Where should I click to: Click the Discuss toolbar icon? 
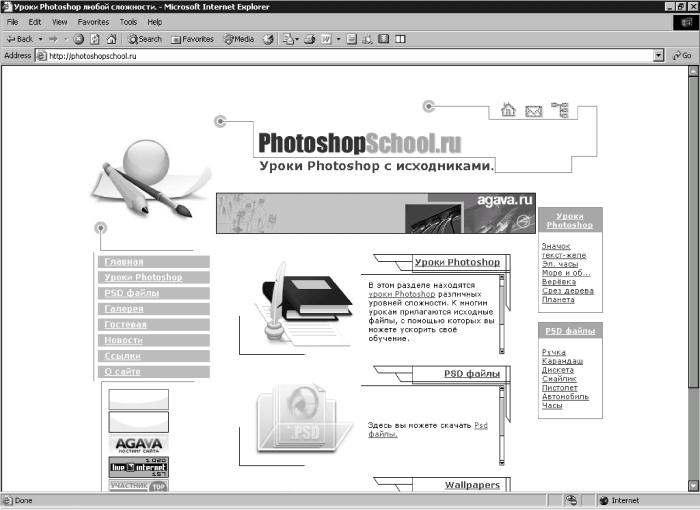pyautogui.click(x=352, y=39)
